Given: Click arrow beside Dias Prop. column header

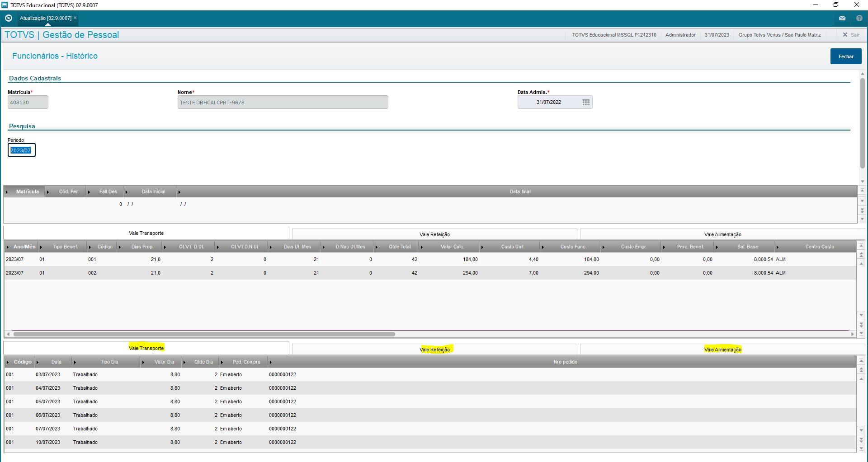Looking at the screenshot, I should (120, 247).
